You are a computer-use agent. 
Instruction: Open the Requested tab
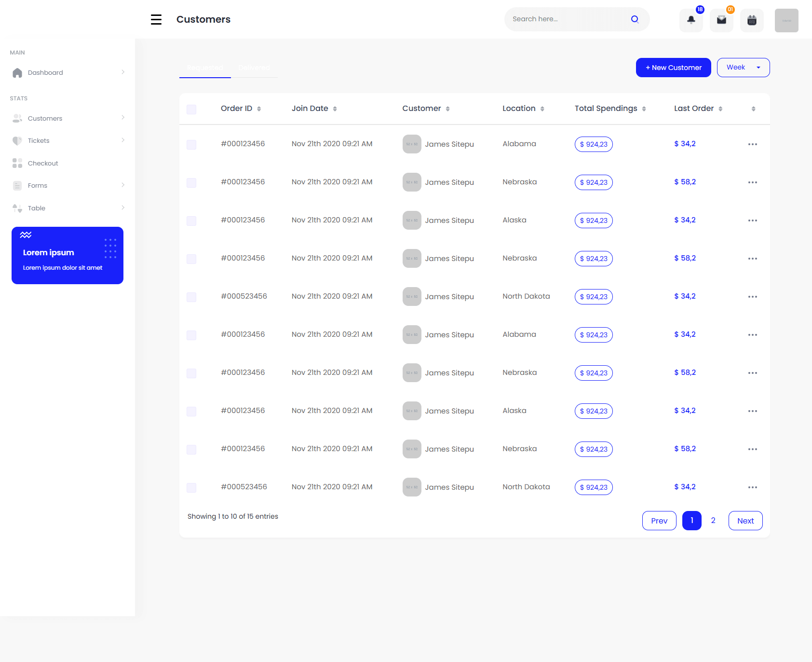[x=204, y=68]
